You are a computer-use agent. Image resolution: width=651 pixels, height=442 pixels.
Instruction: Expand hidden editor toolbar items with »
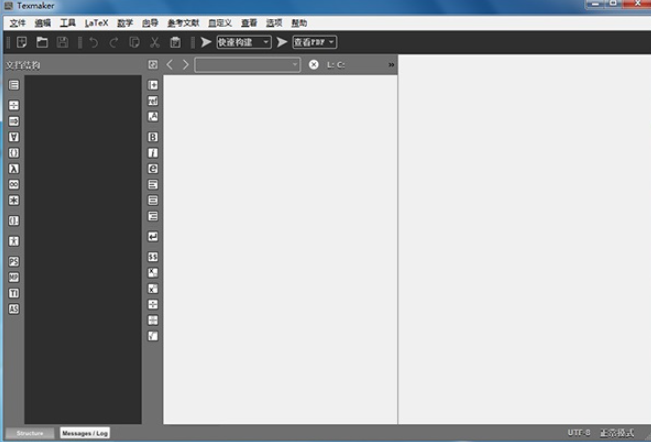[391, 64]
